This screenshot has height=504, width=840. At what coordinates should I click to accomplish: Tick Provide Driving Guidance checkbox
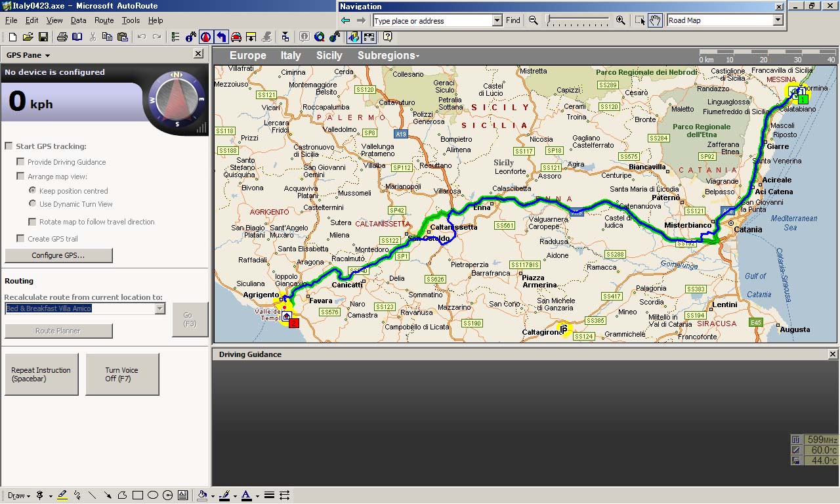click(20, 161)
